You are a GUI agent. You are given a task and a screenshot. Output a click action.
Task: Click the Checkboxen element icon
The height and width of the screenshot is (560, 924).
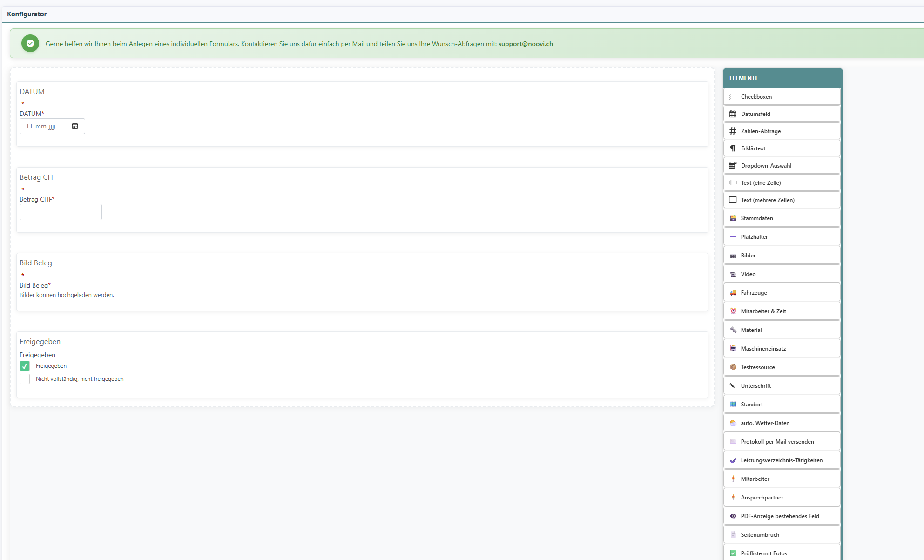[733, 96]
